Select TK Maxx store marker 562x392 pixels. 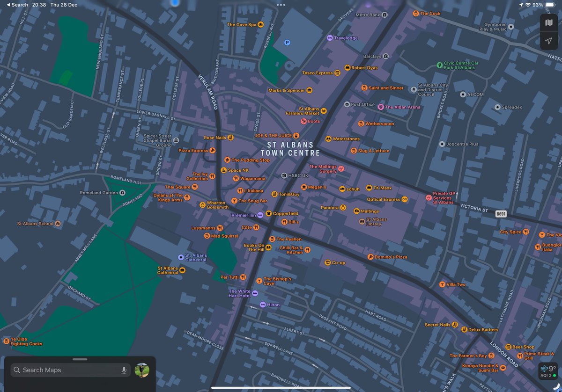(x=369, y=188)
